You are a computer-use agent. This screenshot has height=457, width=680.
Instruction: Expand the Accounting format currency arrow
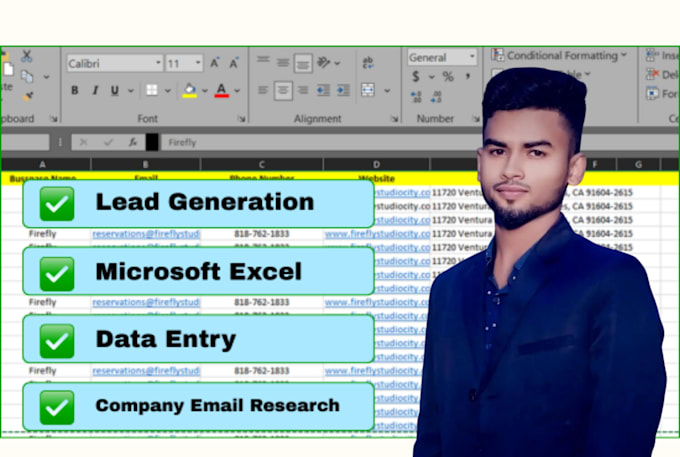432,77
